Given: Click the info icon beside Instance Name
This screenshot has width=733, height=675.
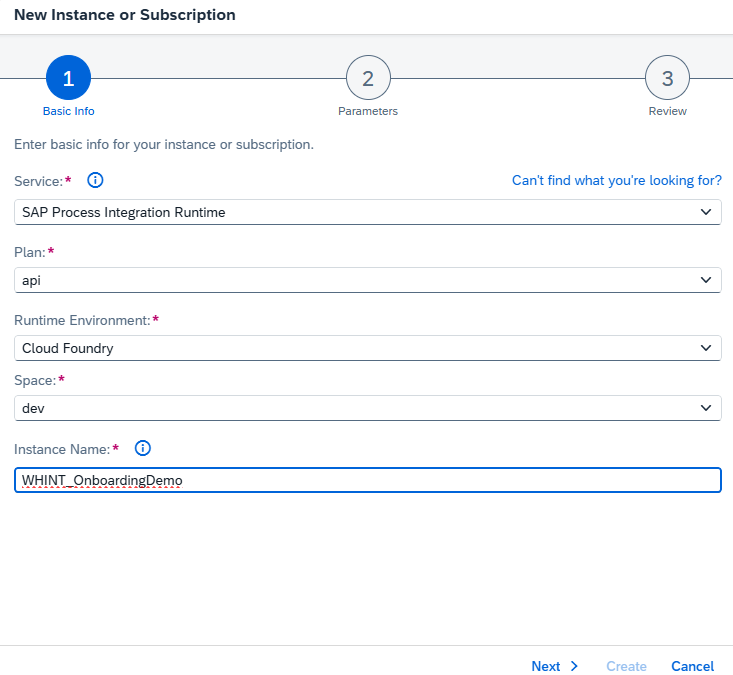Looking at the screenshot, I should pyautogui.click(x=142, y=449).
